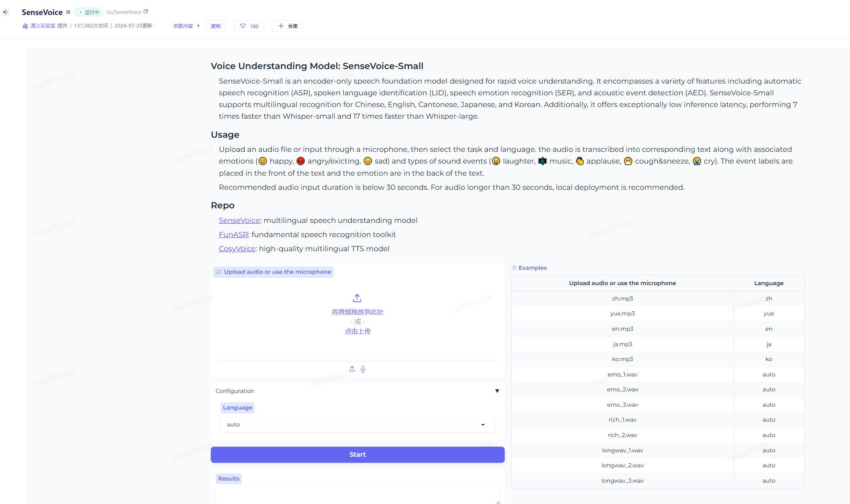Click the info icon beside SenseVoice title

pos(68,12)
